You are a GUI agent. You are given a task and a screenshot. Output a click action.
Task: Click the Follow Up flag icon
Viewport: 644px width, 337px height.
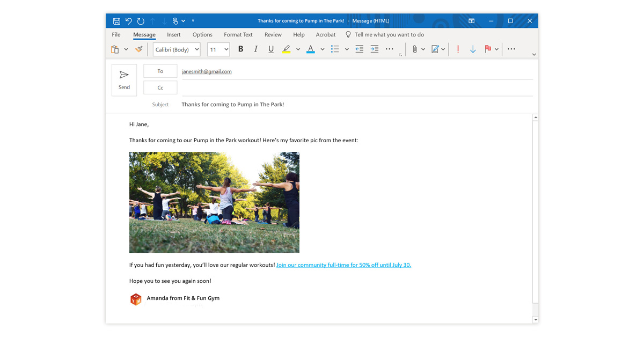click(488, 49)
